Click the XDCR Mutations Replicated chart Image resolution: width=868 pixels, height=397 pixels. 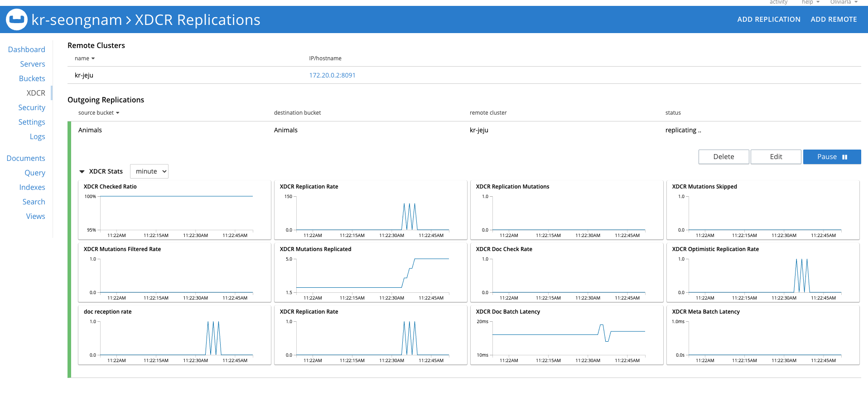(371, 272)
